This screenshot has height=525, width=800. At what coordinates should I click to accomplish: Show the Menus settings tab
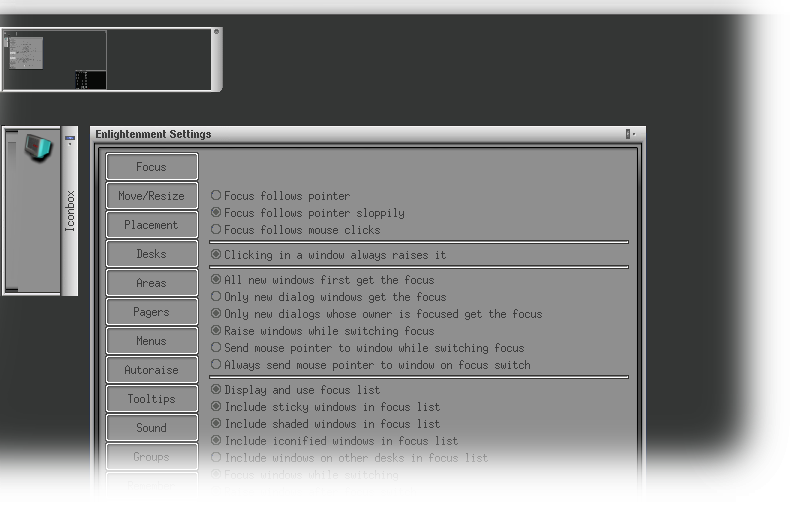point(152,341)
